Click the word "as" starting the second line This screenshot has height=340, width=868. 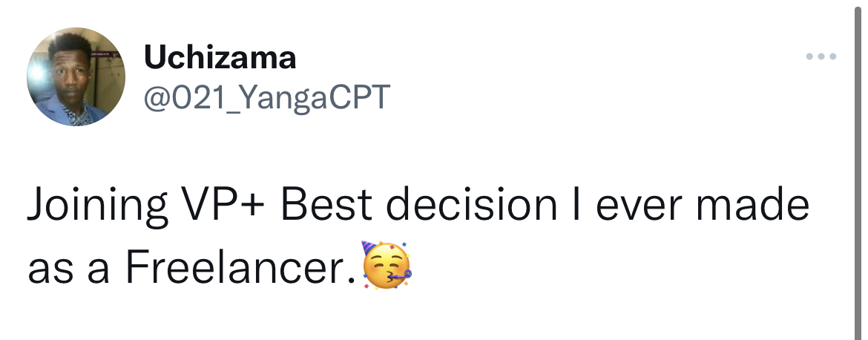pos(49,270)
